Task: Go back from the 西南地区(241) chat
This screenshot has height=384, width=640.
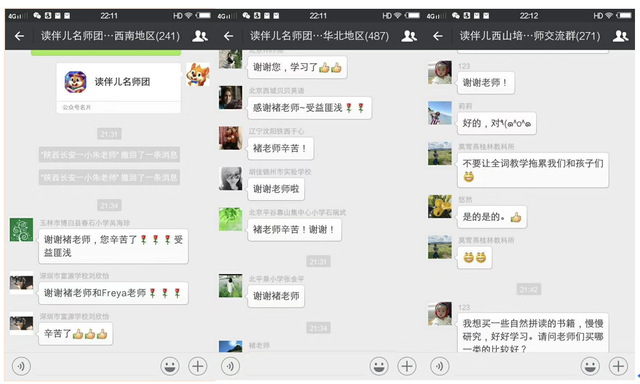Action: [x=19, y=36]
